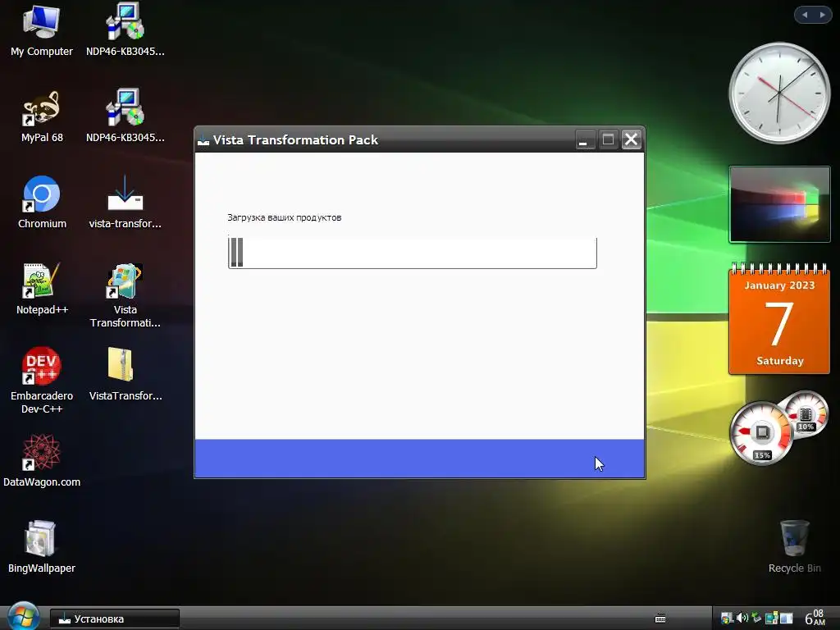840x630 pixels.
Task: Close the Vista Transformation Pack installer
Action: [x=631, y=139]
